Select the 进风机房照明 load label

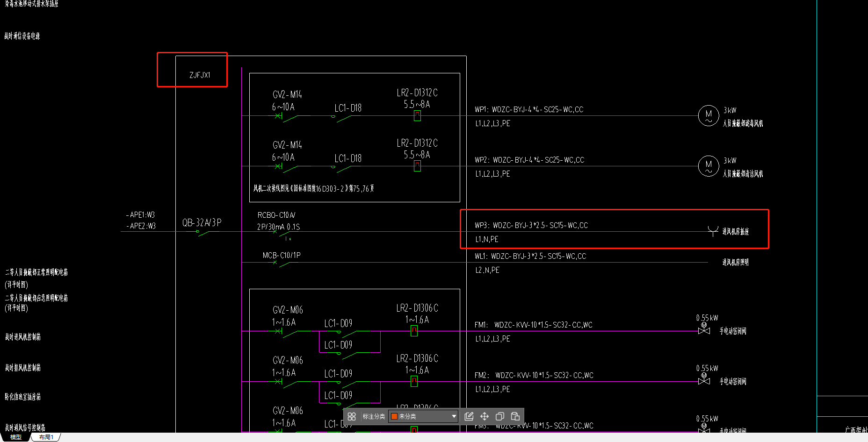point(736,263)
